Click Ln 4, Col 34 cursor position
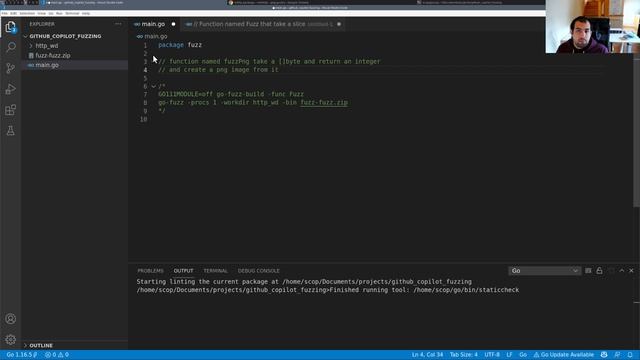The width and height of the screenshot is (640, 360). (x=427, y=355)
